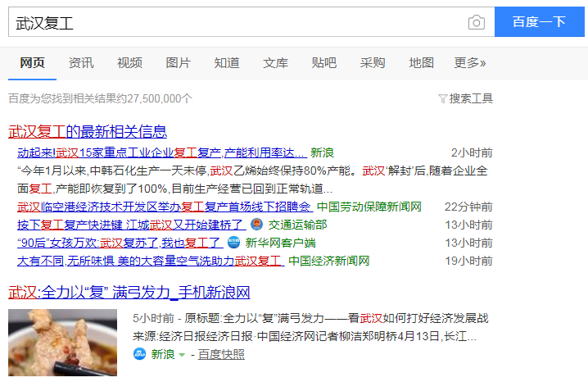588x382 pixels.
Task: Click result count text 约27,500,000个
Action: pyautogui.click(x=154, y=98)
